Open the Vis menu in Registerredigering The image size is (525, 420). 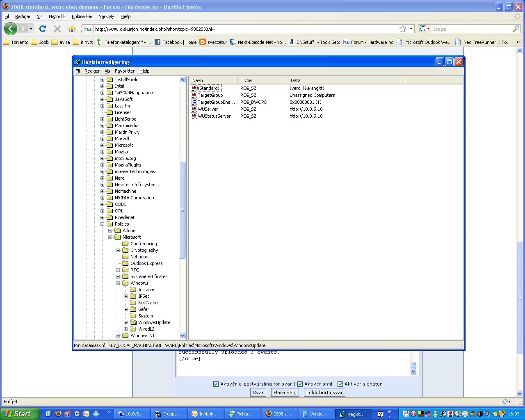(107, 71)
